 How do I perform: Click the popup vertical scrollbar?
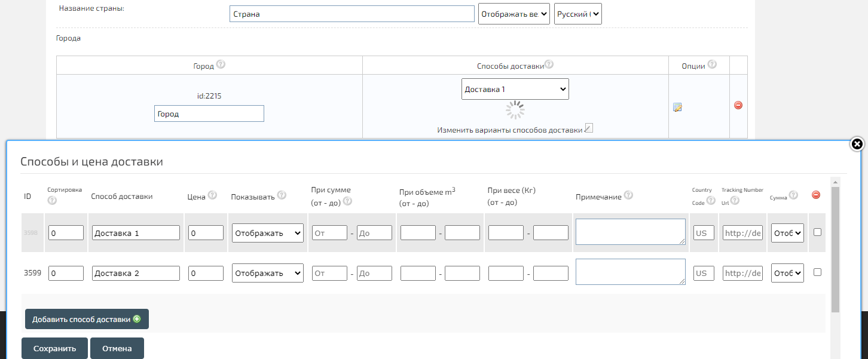tap(835, 251)
